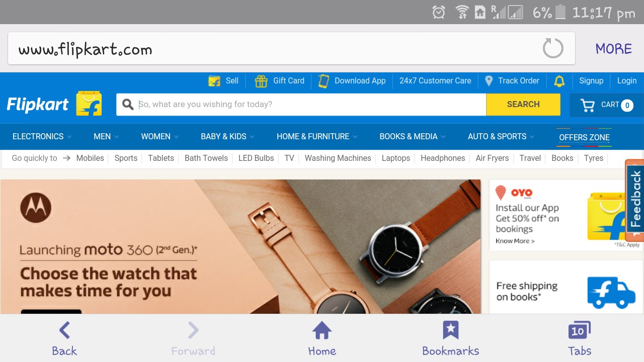Expand the ELECTRONICS dropdown menu
Image resolution: width=644 pixels, height=362 pixels.
[42, 136]
